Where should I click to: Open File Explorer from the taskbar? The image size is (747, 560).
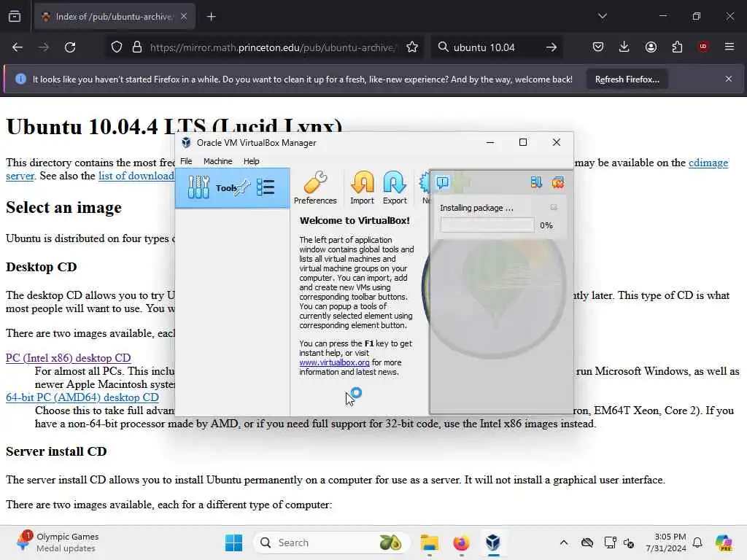click(x=429, y=542)
